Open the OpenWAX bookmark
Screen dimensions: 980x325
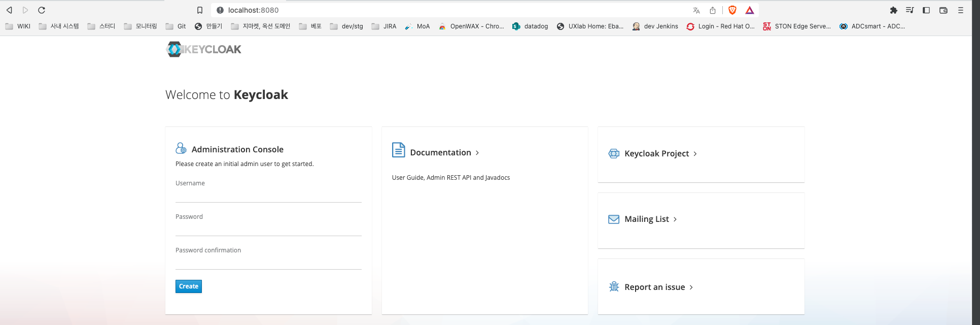pyautogui.click(x=472, y=26)
